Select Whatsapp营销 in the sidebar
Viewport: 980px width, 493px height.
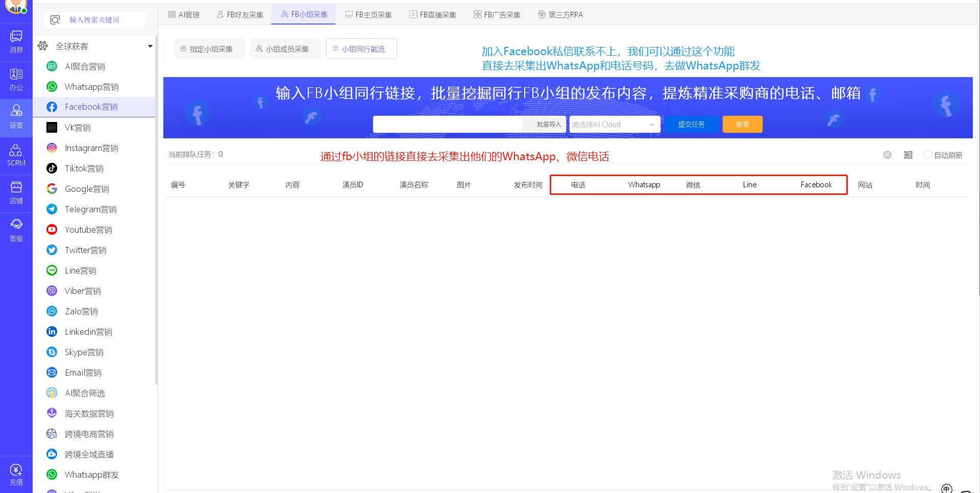92,87
